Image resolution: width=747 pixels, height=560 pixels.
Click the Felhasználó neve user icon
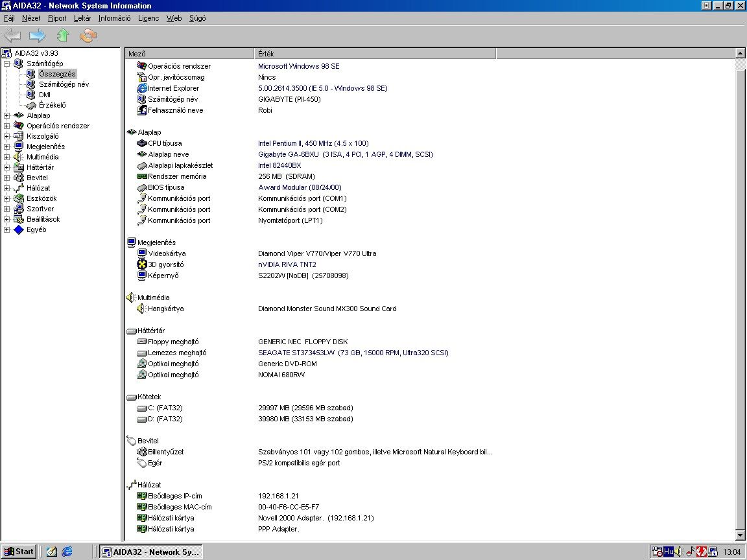pyautogui.click(x=141, y=110)
